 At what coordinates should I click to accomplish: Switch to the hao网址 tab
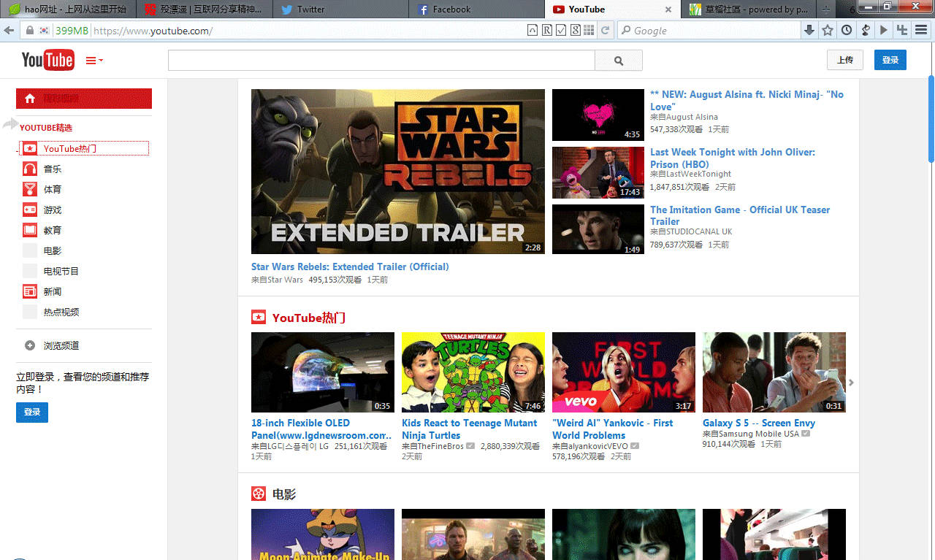click(x=68, y=9)
